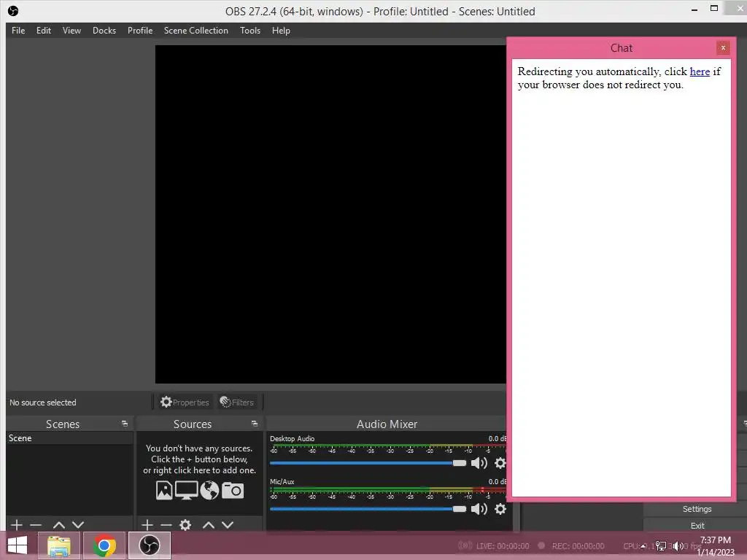Move scene down with arrow in Scenes
Image resolution: width=747 pixels, height=560 pixels.
78,525
